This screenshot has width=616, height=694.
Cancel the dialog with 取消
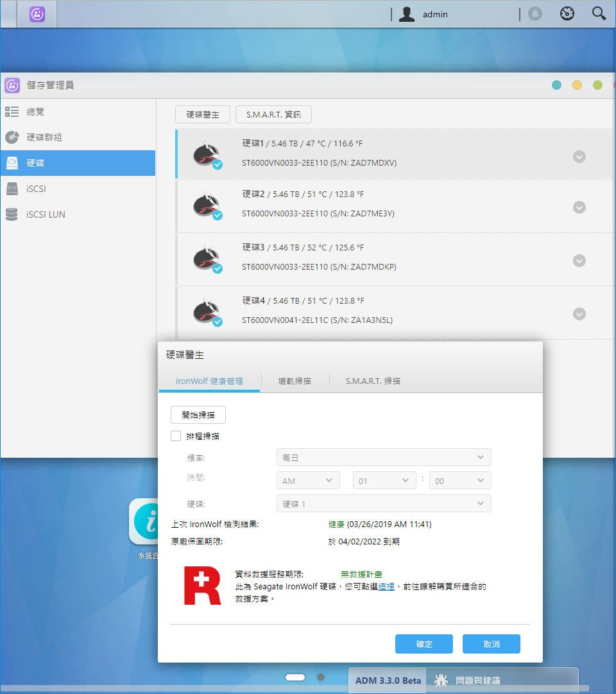[492, 644]
